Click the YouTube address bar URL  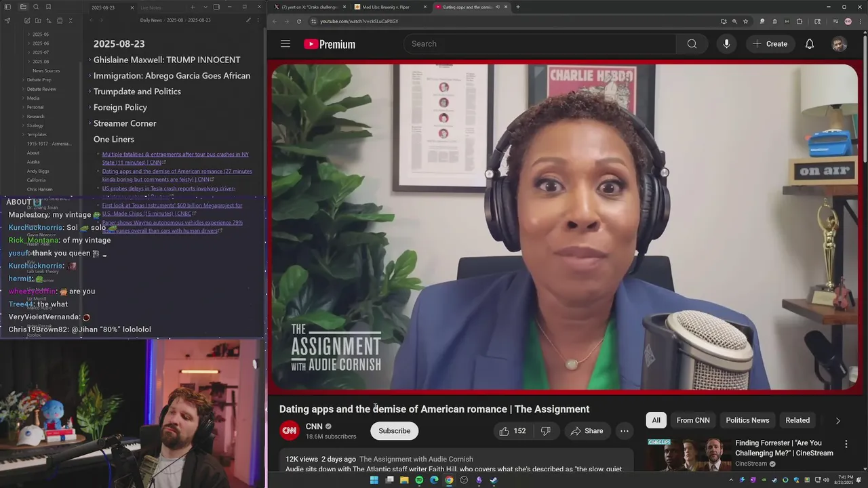[359, 21]
